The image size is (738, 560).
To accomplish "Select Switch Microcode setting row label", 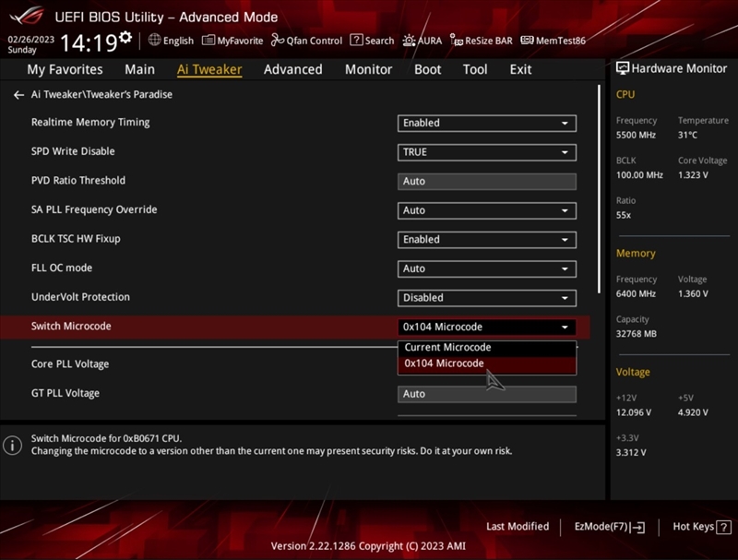I will [x=71, y=326].
